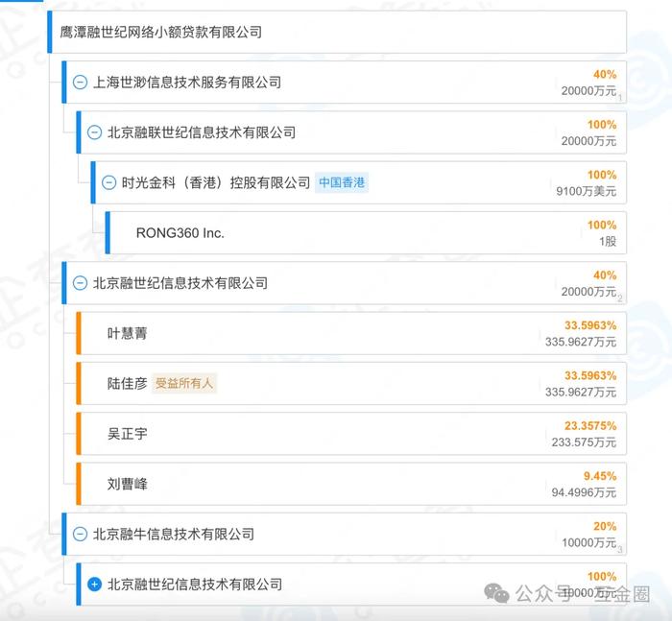This screenshot has width=672, height=621.
Task: Collapse the 上海世渺信息技术服务有限公司 node
Action: [x=80, y=82]
